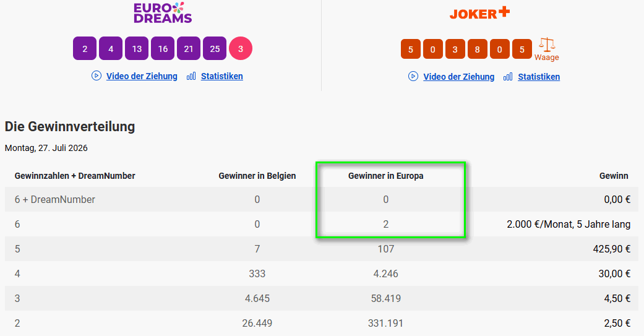Click the Joker+ logo
The width and height of the screenshot is (644, 336).
coord(479,13)
